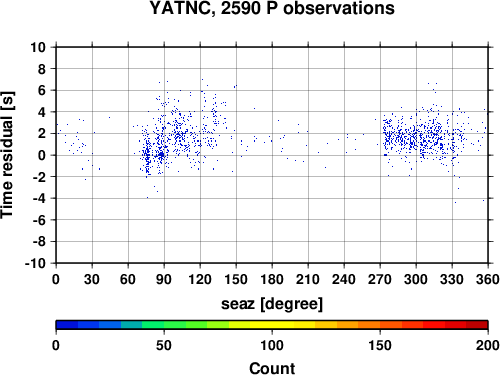Click the dark red end of colorbar
Screen dimensions: 500x375
point(477,325)
